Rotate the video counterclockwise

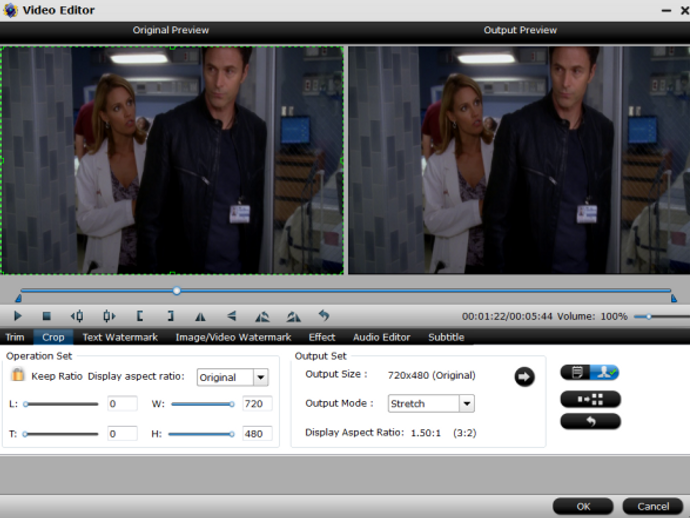pyautogui.click(x=262, y=316)
